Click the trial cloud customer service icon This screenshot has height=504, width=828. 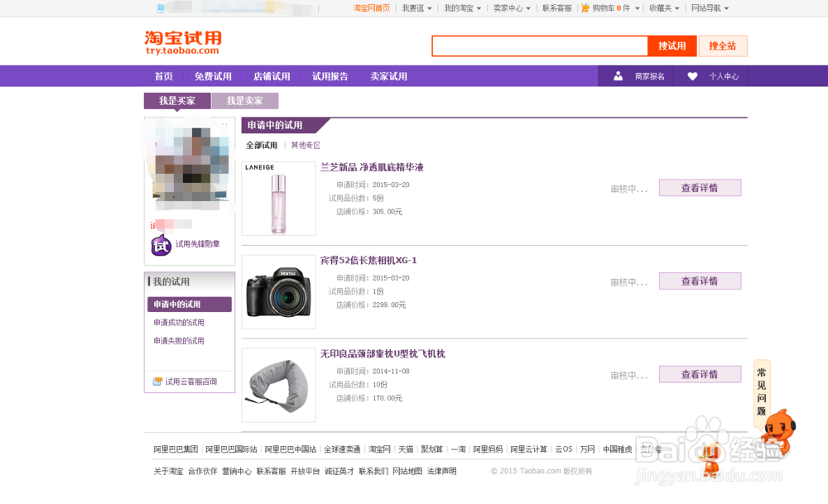157,381
